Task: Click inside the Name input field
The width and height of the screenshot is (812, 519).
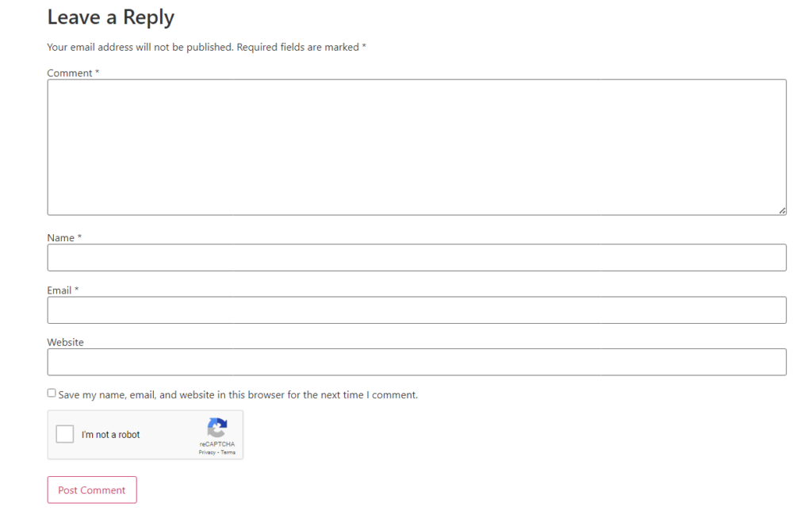Action: (x=417, y=258)
